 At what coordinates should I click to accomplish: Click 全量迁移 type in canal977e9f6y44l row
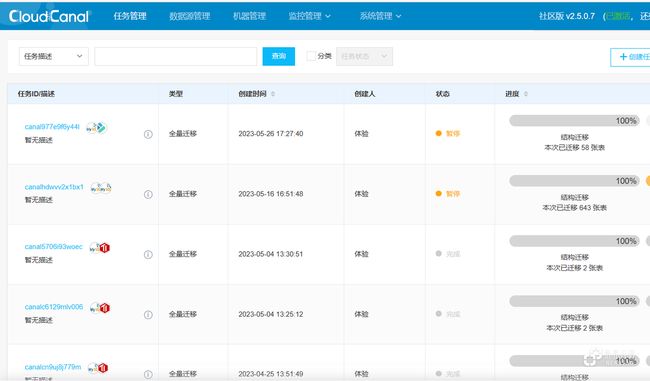(x=183, y=133)
